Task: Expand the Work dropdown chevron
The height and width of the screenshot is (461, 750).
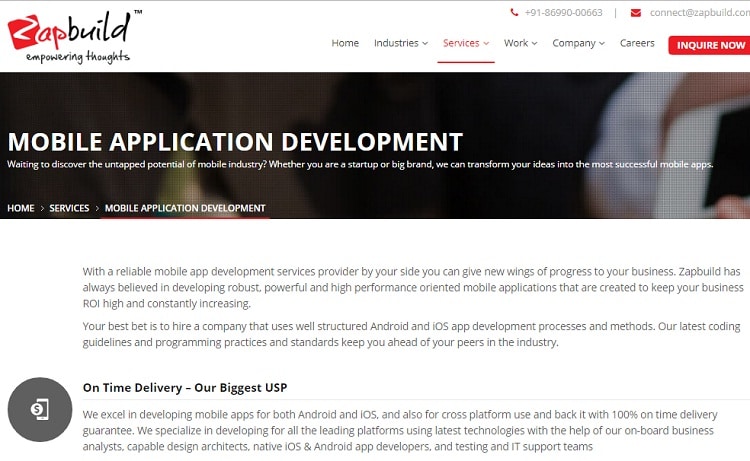Action: (534, 44)
